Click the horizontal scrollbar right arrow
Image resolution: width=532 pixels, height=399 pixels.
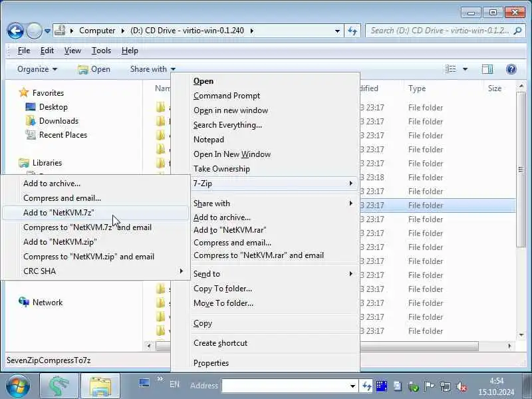pos(509,346)
